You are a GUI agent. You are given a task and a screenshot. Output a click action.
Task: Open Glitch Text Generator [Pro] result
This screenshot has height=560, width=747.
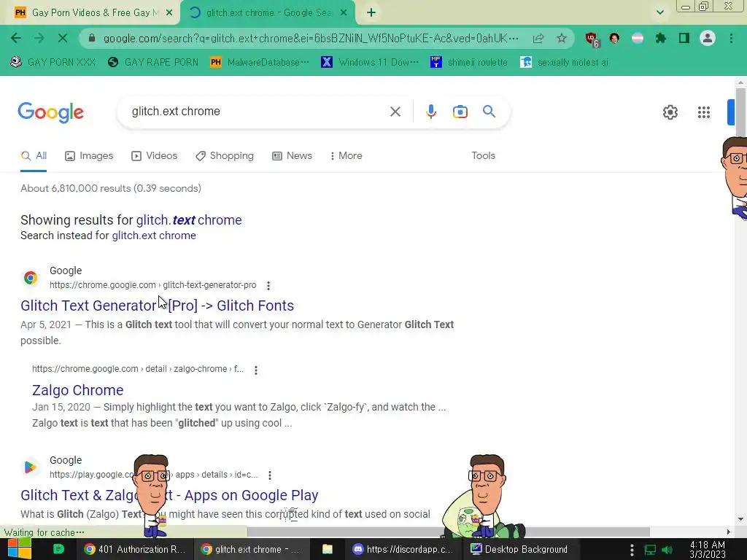[x=158, y=306]
